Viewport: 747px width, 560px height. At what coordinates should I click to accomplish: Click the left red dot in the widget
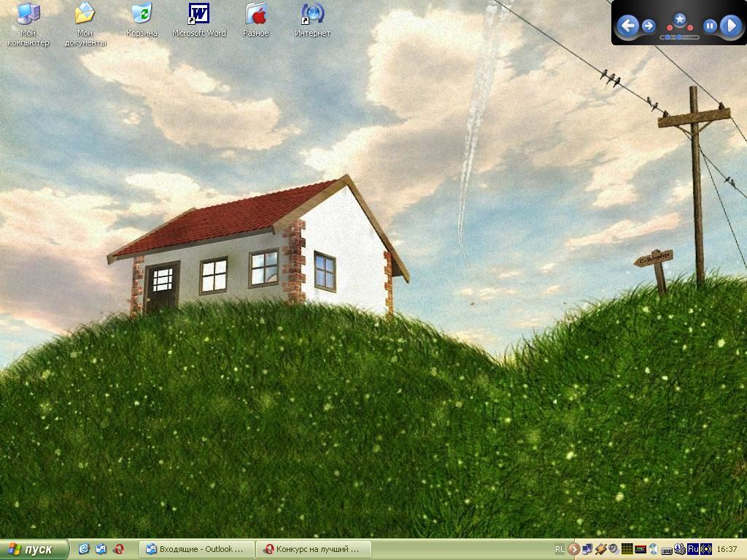(670, 28)
